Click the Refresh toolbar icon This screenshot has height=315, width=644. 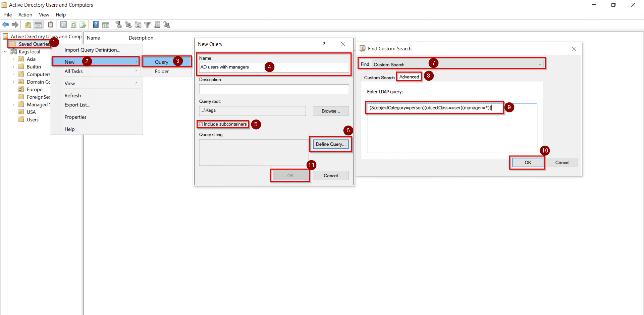coord(73,25)
